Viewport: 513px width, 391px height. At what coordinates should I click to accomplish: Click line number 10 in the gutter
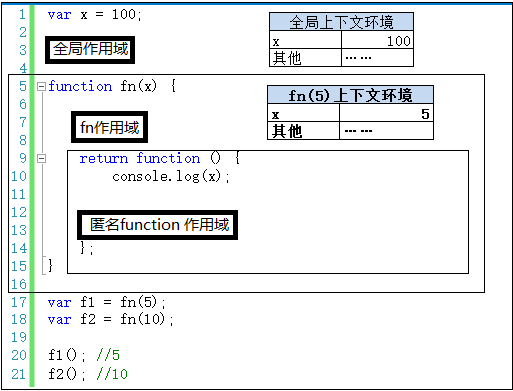point(19,176)
